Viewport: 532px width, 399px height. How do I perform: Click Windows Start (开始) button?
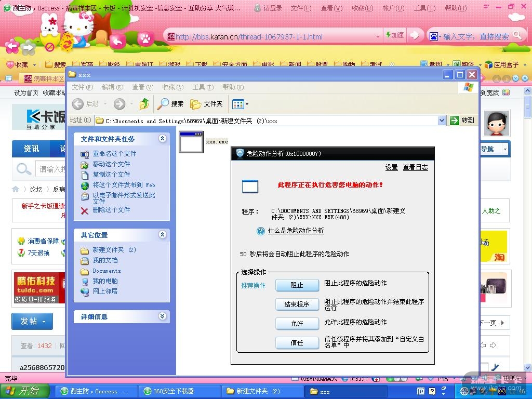pyautogui.click(x=24, y=391)
